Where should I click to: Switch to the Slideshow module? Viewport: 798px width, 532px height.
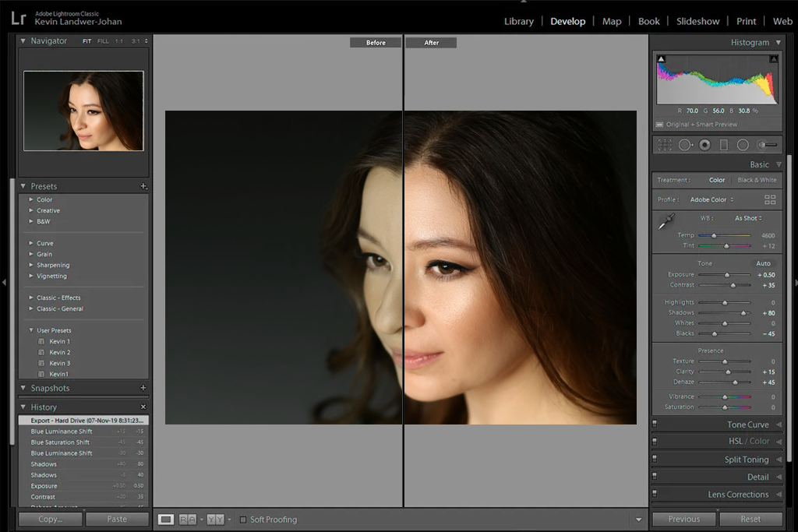coord(697,21)
